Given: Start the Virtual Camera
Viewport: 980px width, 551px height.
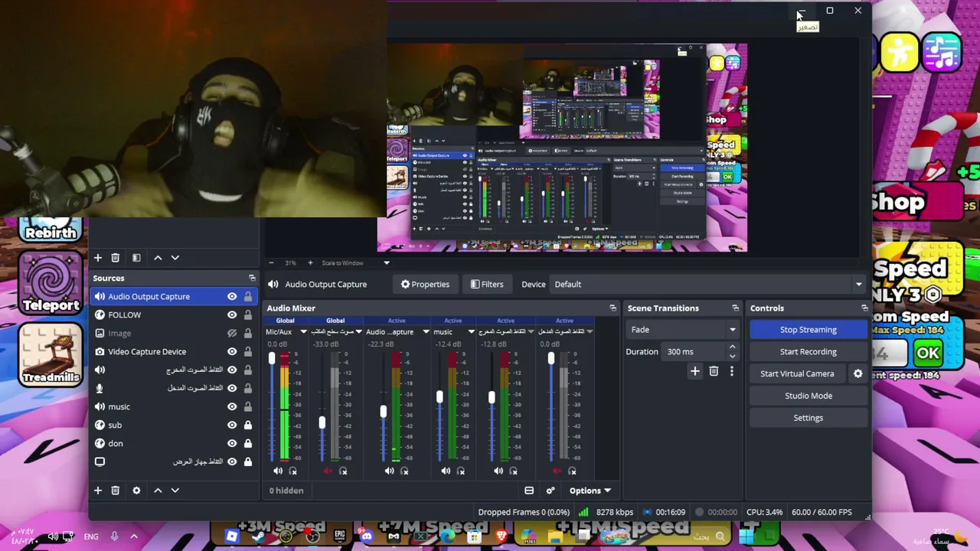Looking at the screenshot, I should point(797,373).
